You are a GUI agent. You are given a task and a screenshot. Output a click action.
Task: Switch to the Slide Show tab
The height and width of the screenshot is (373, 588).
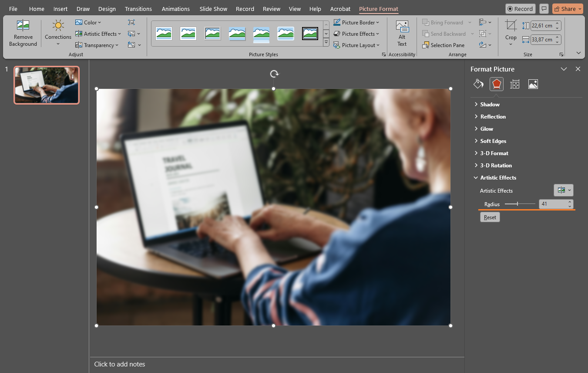213,9
